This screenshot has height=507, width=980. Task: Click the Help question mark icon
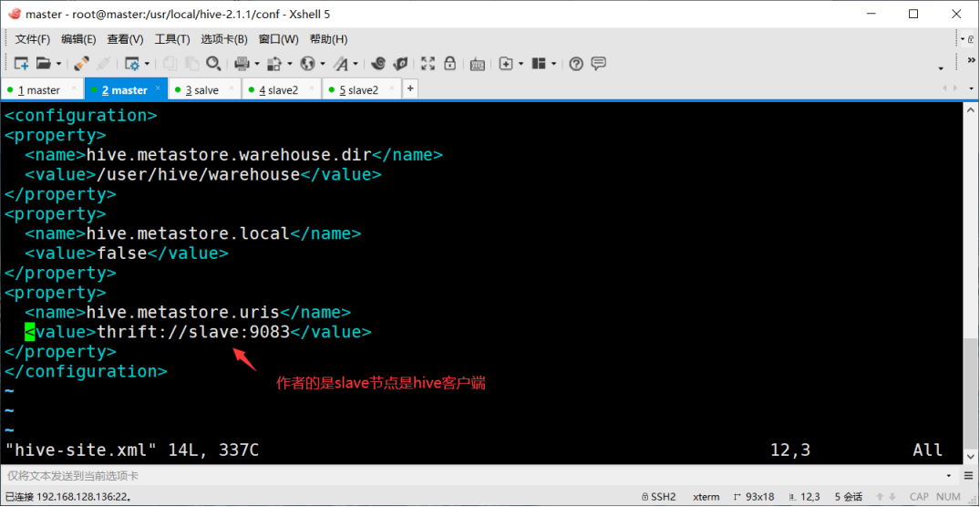[576, 63]
